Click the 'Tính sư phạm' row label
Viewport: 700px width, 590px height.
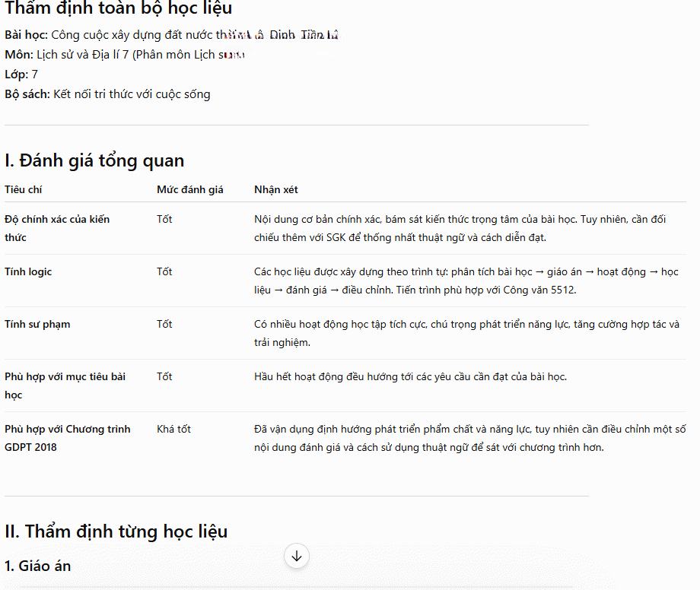(37, 324)
